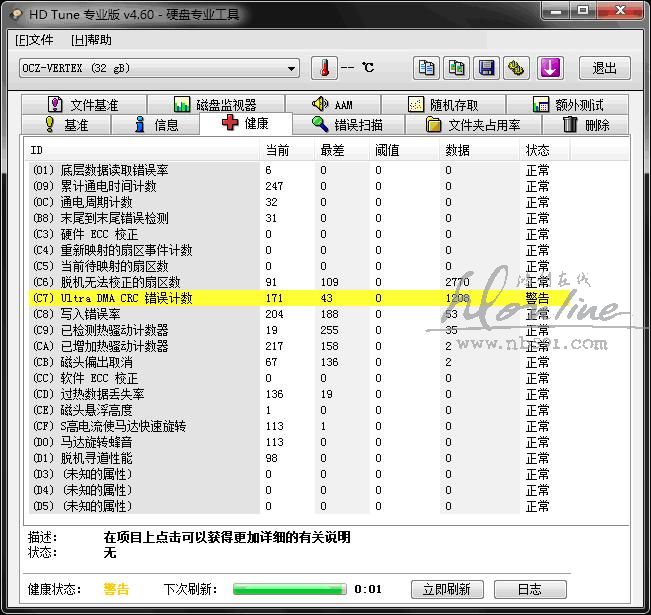Select the (C8) 写入错误率 row
Screen dimensions: 651x615
(299, 314)
